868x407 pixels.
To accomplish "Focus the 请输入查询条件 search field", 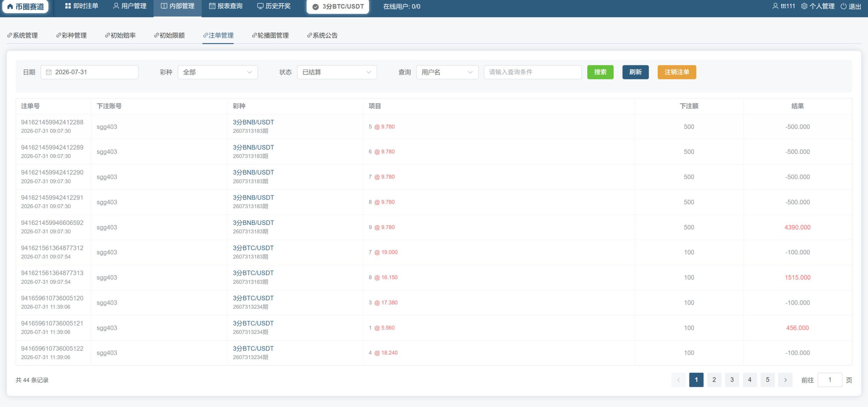I will pos(533,72).
